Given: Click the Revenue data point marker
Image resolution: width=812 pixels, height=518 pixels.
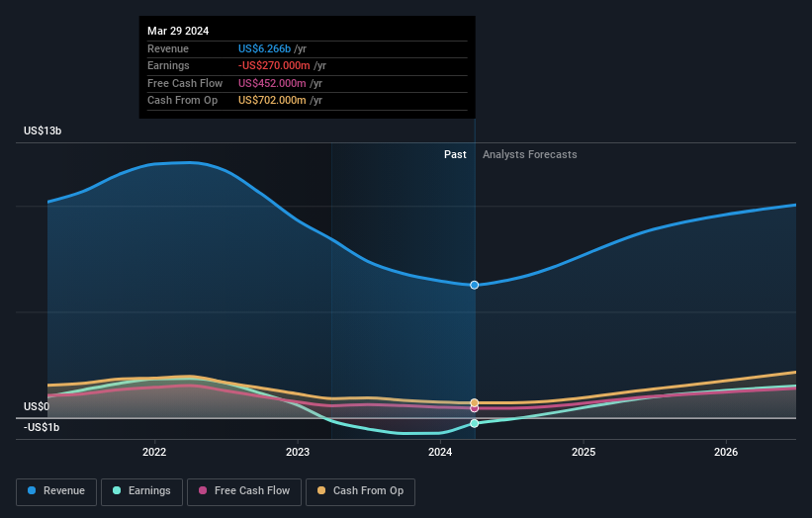Looking at the screenshot, I should 475,285.
